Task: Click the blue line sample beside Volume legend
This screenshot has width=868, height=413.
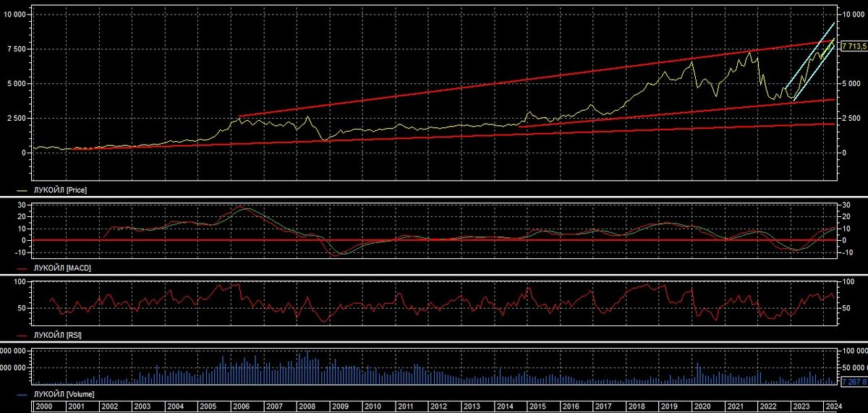Action: tap(22, 395)
